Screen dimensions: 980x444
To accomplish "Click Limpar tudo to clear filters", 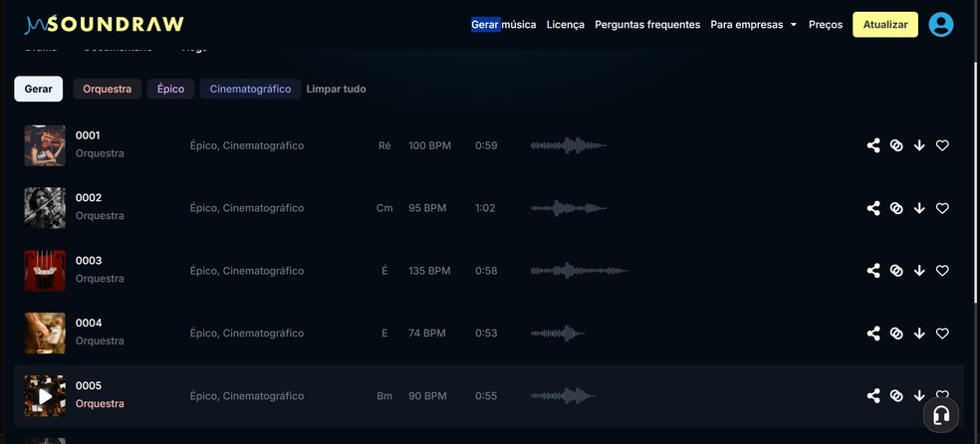I will tap(336, 89).
